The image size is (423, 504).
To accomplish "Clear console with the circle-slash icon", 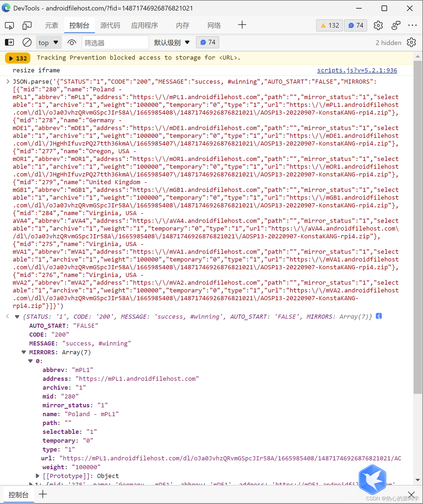I will [27, 42].
